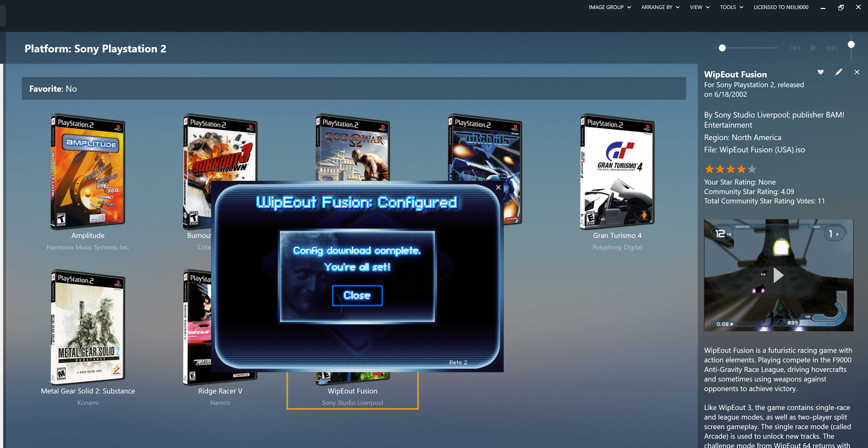The height and width of the screenshot is (448, 868).
Task: Click Sony Studio Liverpool developer text
Action: click(352, 403)
